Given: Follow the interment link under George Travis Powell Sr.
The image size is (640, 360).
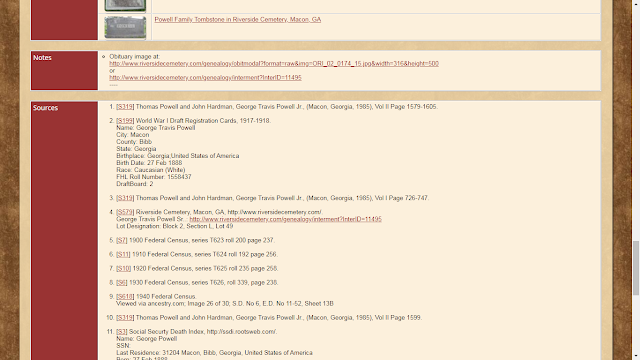Looking at the screenshot, I should [285, 219].
